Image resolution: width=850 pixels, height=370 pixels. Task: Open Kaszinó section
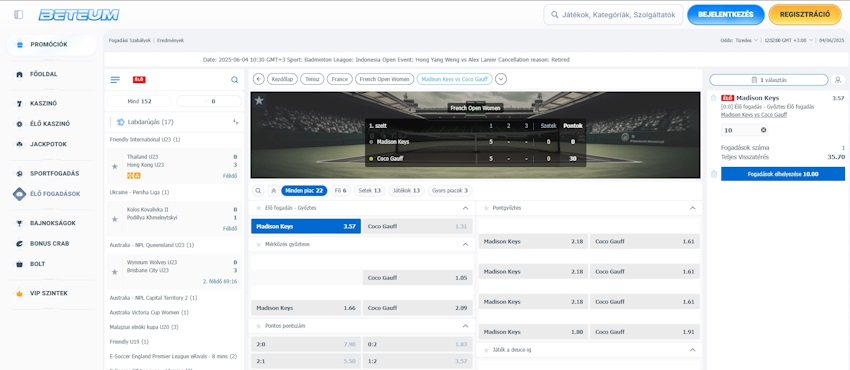tap(43, 103)
